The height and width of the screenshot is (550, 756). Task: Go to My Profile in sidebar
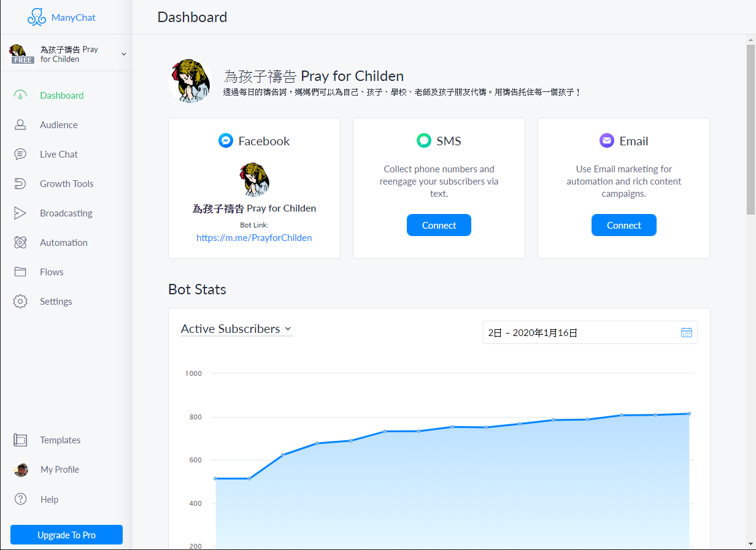click(60, 470)
